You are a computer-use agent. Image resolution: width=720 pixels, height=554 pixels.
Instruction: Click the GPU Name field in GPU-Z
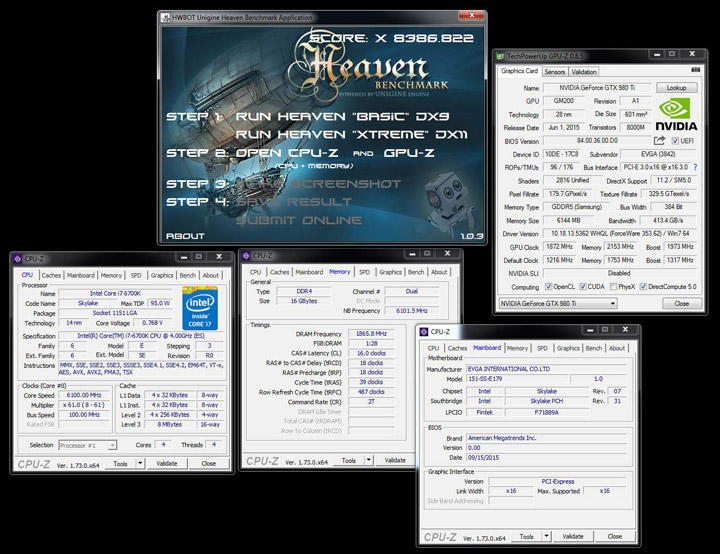click(597, 87)
